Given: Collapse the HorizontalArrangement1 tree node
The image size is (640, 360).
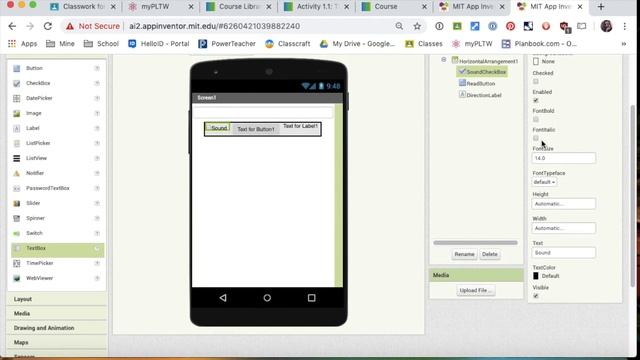Looking at the screenshot, I should click(444, 60).
